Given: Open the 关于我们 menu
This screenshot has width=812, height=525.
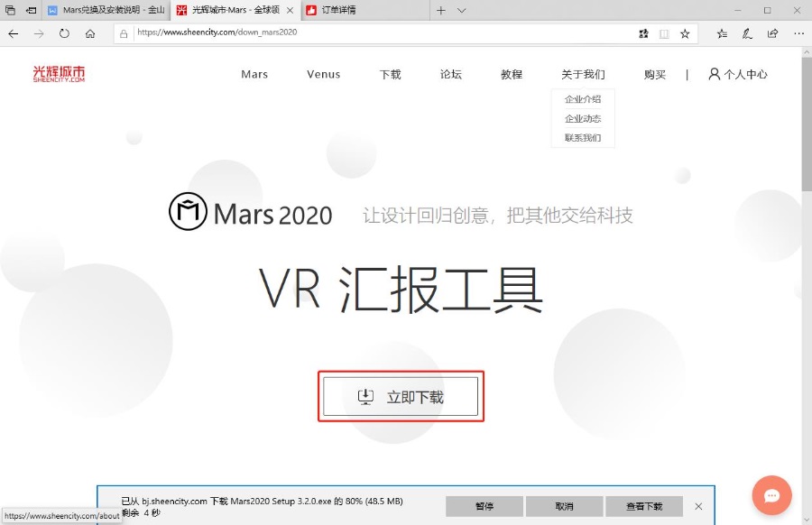Looking at the screenshot, I should coord(583,74).
